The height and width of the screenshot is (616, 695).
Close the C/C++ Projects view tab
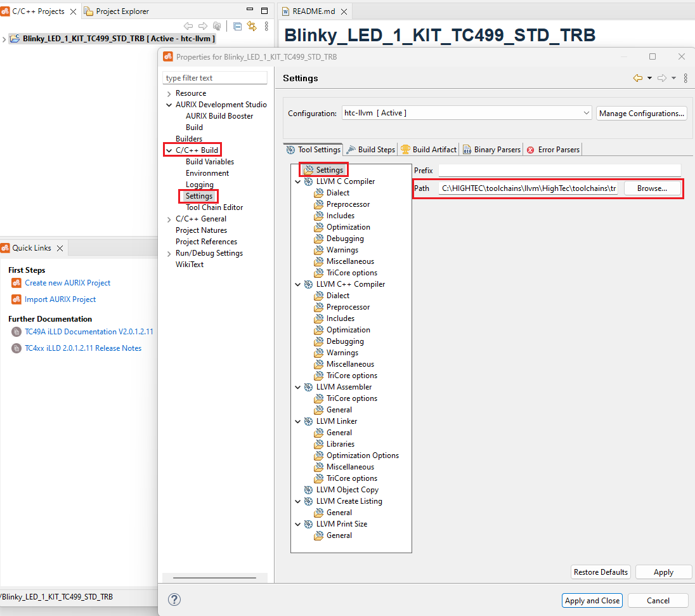point(72,11)
